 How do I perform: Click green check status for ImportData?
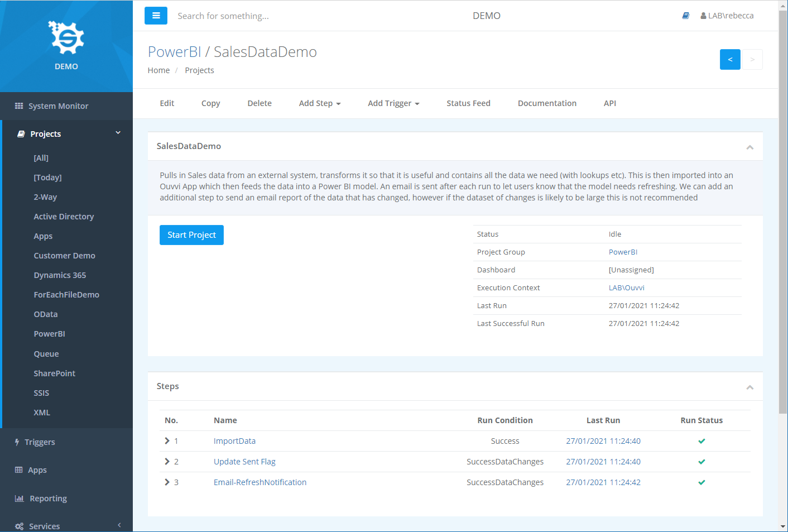(701, 441)
